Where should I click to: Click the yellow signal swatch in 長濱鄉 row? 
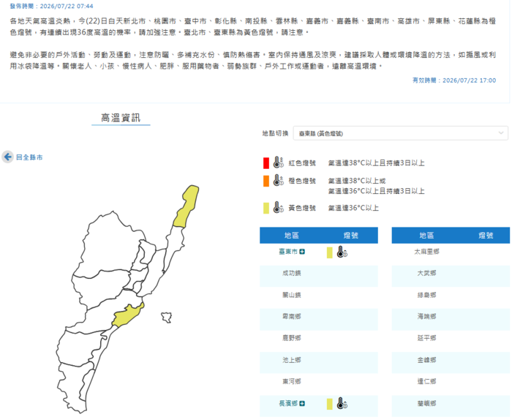coord(329,404)
